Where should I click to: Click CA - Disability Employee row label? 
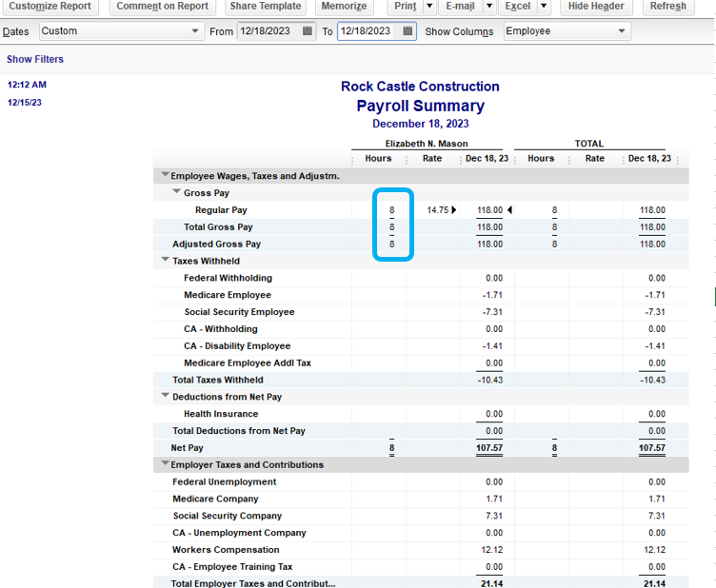tap(237, 346)
